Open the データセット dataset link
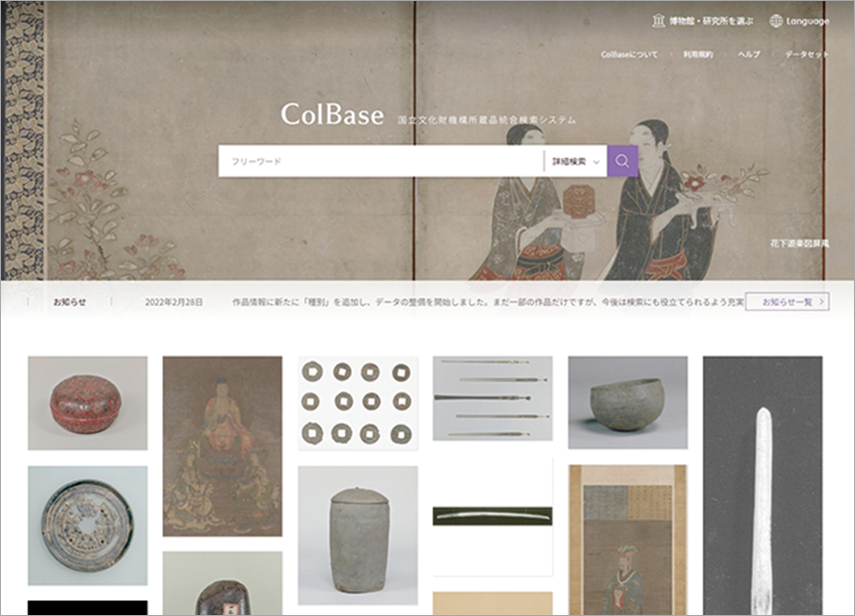 point(806,55)
